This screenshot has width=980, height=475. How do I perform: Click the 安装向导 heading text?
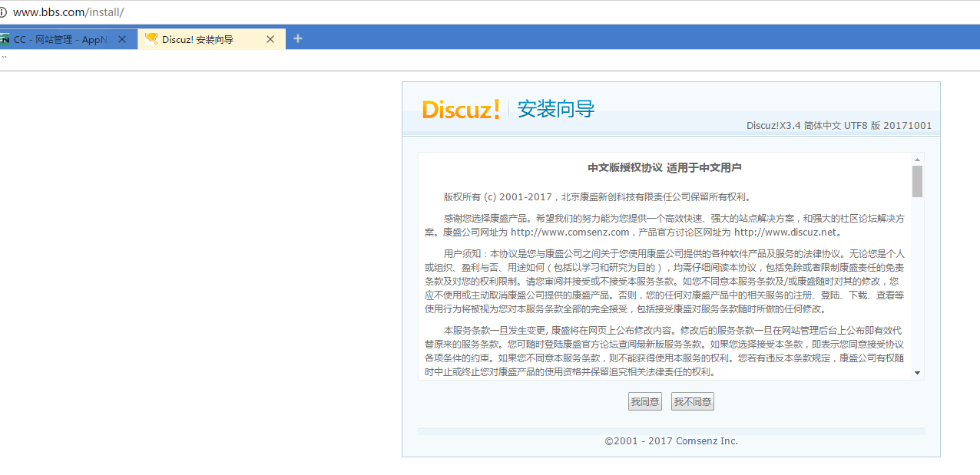click(x=556, y=109)
